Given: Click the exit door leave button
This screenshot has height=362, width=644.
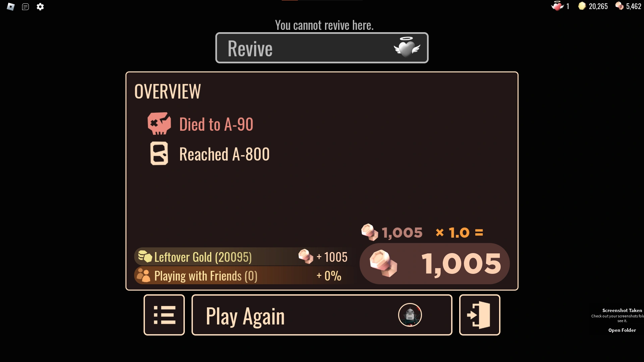Looking at the screenshot, I should point(480,315).
